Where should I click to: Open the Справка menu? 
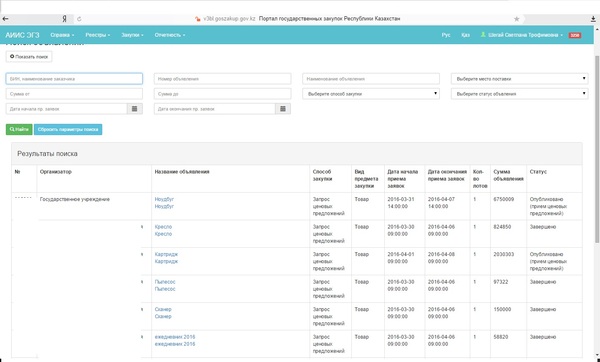62,35
